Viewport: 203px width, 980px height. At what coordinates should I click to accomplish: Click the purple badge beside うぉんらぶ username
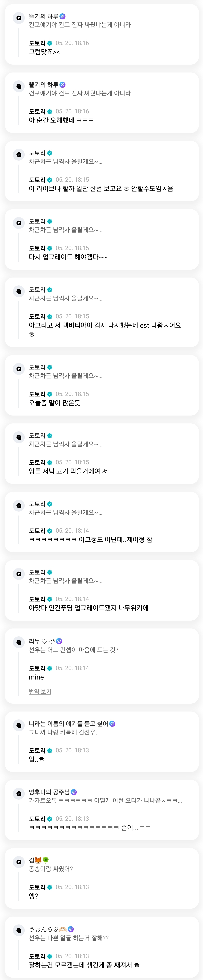point(71,929)
